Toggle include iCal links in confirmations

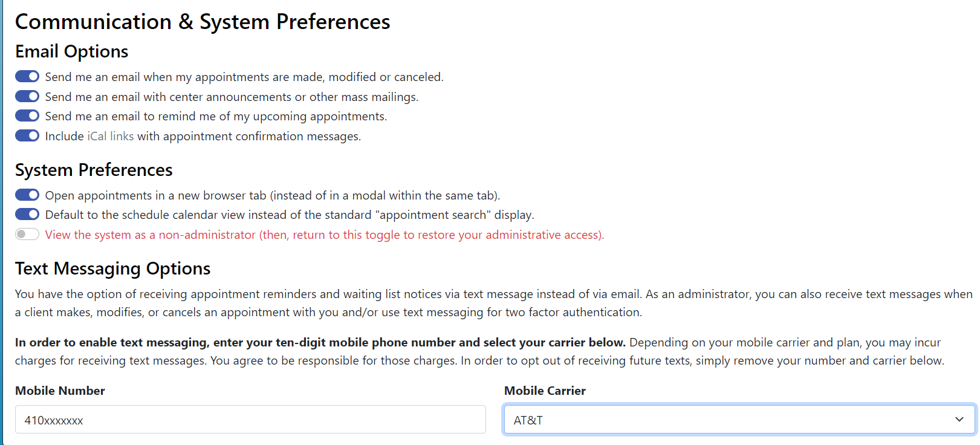(27, 136)
